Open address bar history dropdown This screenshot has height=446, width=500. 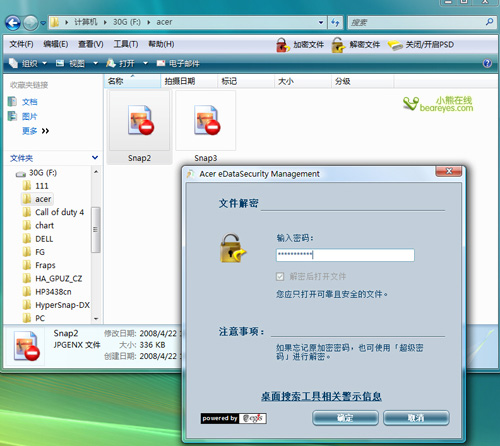(321, 22)
